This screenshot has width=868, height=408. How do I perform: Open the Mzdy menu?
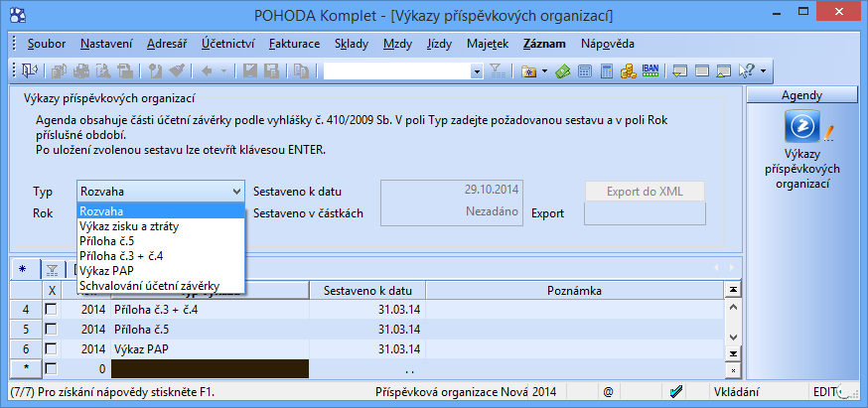click(x=397, y=44)
